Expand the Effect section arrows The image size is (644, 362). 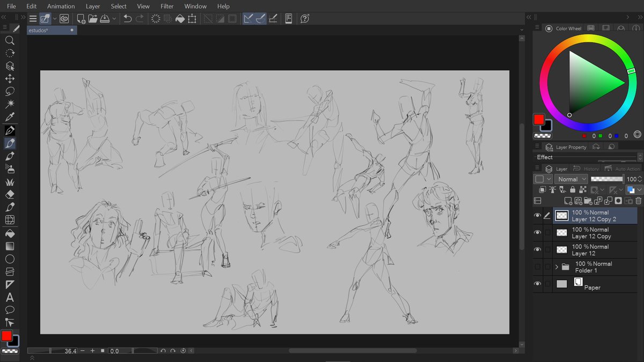(x=640, y=157)
